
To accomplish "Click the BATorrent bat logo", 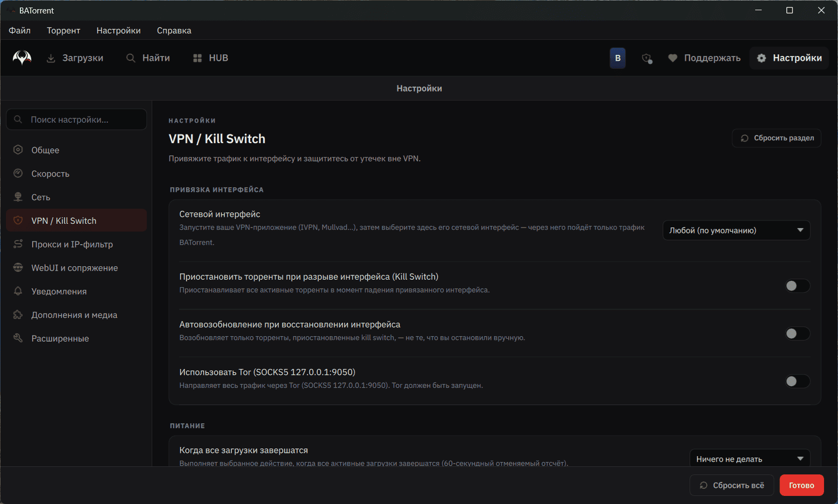I will pyautogui.click(x=22, y=58).
